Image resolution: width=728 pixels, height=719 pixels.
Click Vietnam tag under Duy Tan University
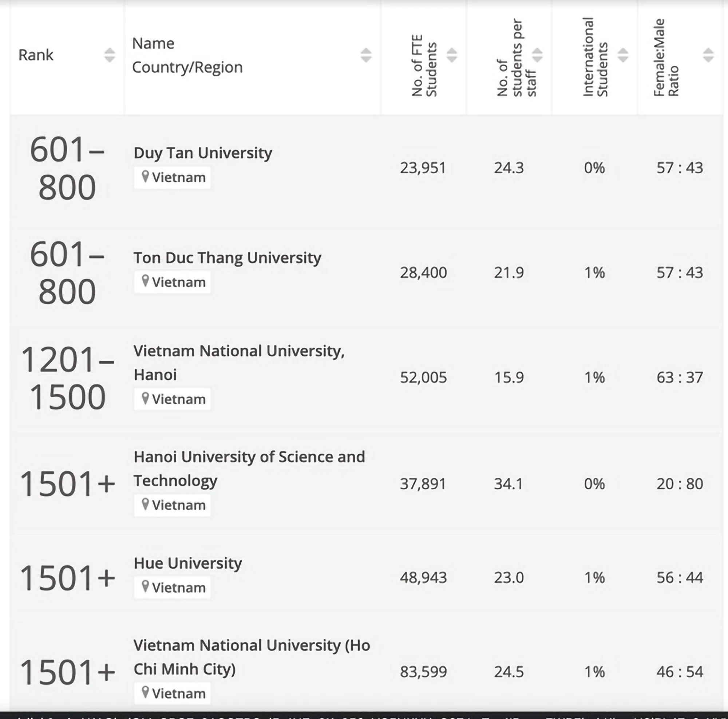tap(173, 178)
